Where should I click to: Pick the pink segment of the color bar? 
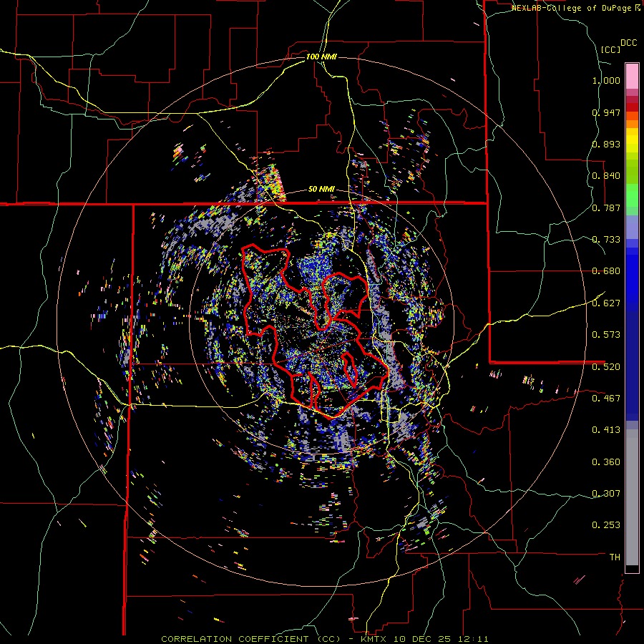632,76
